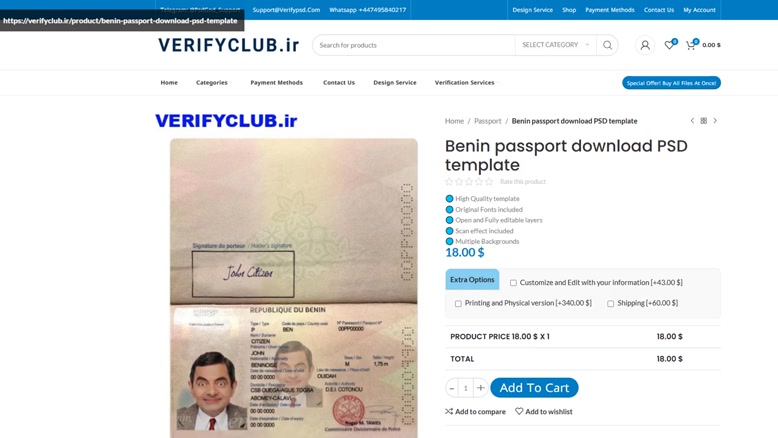Click the plus quantity button
This screenshot has height=438, width=778.
coord(480,388)
